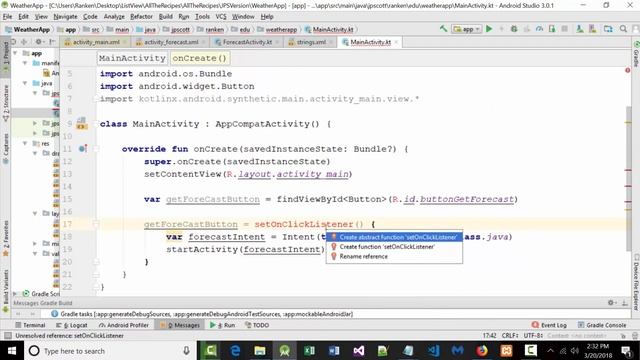Select 'Create abstract function setOnClickListener' quick fix
The image size is (640, 360).
(x=394, y=237)
